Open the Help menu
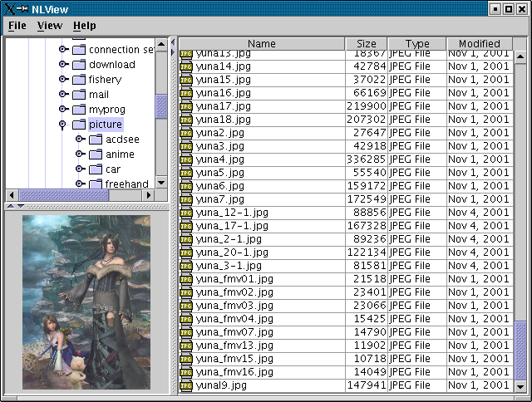 [84, 26]
